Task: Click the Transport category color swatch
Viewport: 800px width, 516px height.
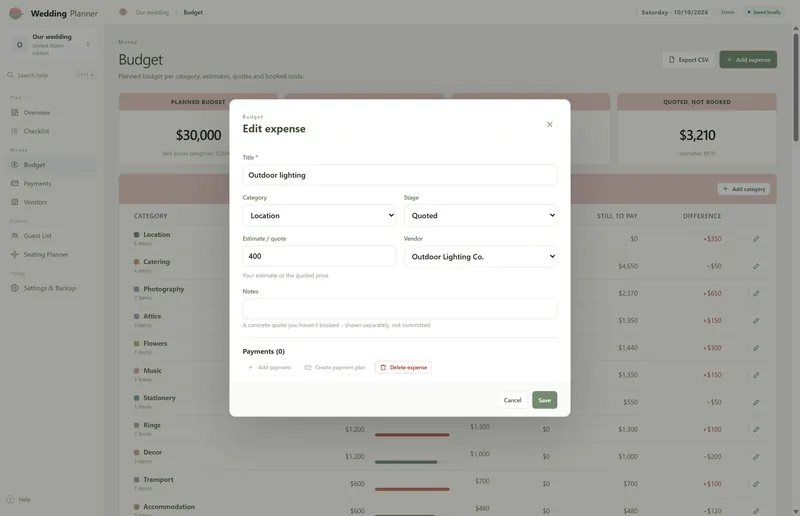Action: 136,480
